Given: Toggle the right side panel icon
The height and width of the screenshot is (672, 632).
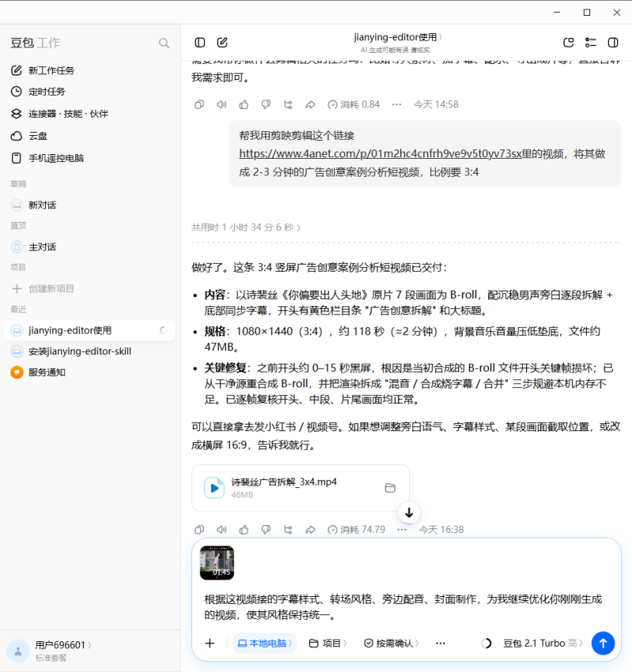Looking at the screenshot, I should coord(613,43).
